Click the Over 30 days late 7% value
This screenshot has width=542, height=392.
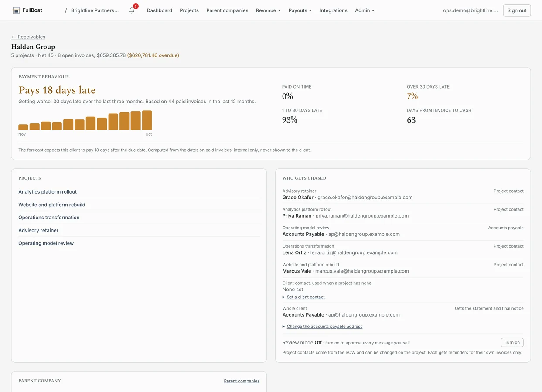tap(412, 96)
